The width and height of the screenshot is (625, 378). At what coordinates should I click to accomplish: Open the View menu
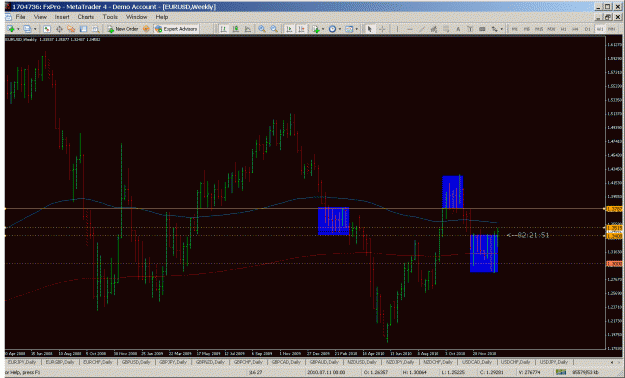[x=40, y=17]
